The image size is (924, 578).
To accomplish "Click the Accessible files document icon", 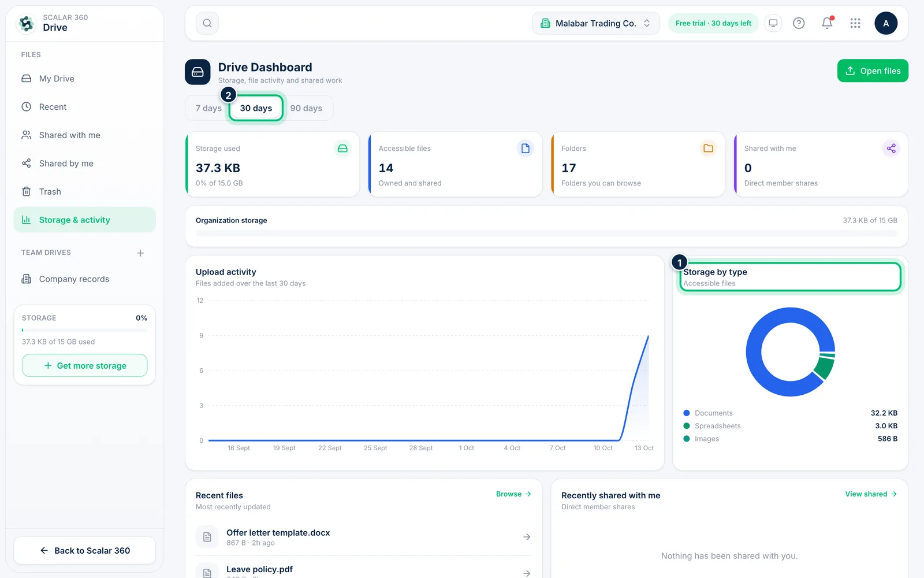I will coord(526,149).
